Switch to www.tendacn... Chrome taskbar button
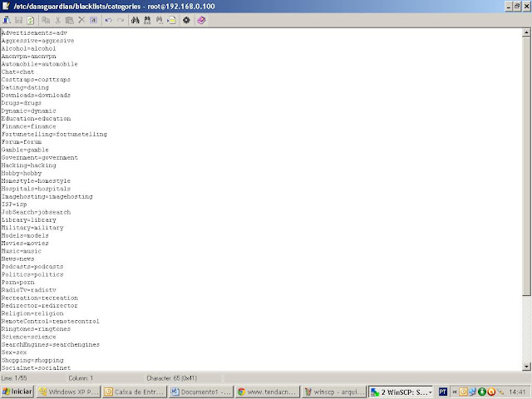 tap(268, 392)
